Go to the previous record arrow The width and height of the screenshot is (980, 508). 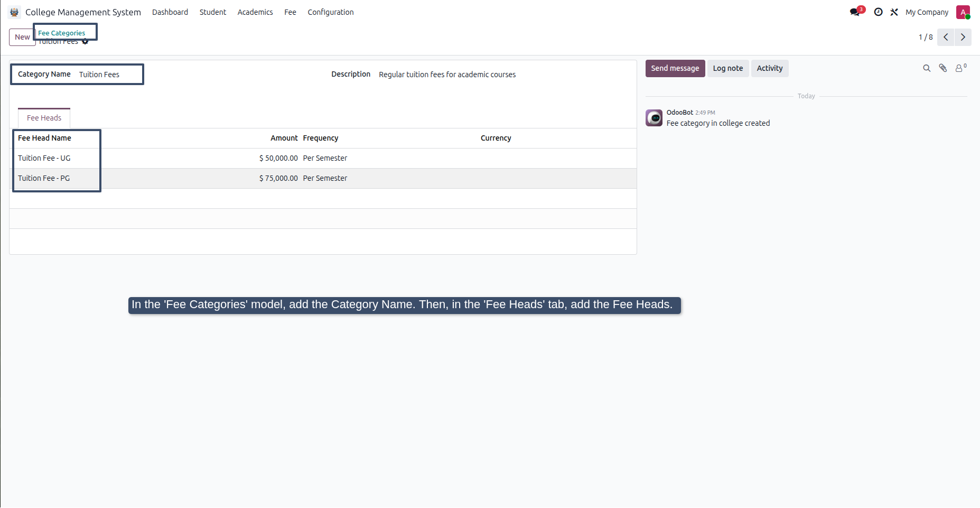(x=946, y=37)
